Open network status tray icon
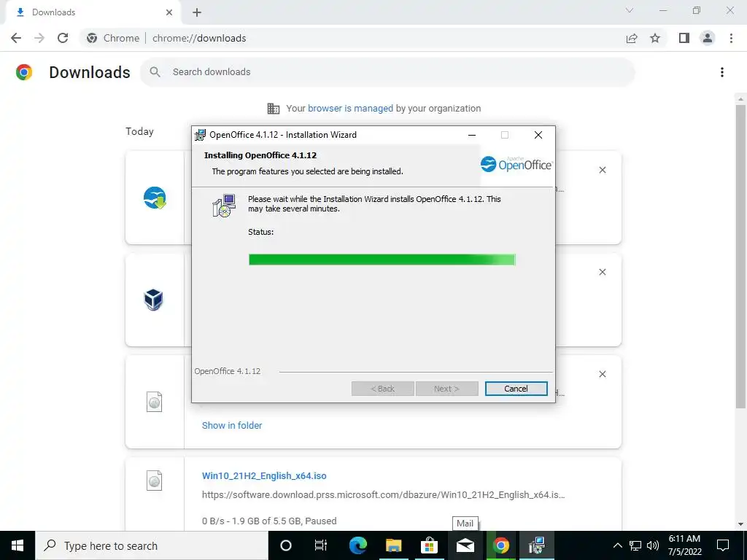 tap(635, 545)
